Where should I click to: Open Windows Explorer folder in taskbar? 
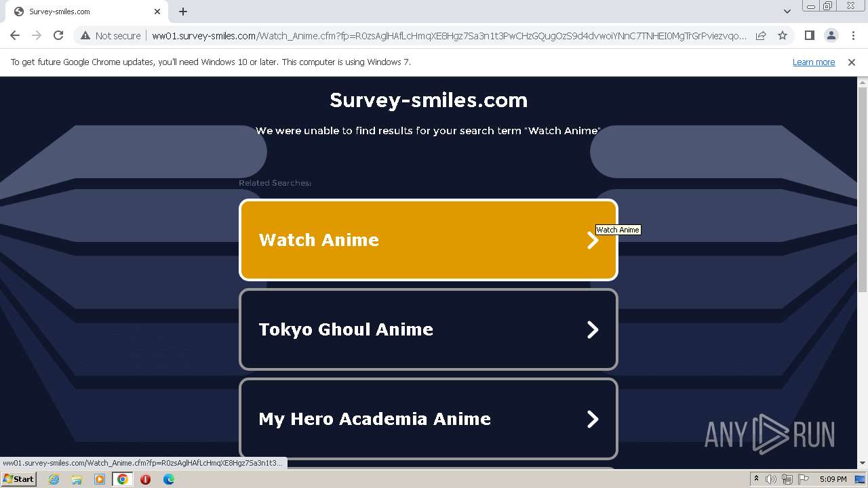[77, 479]
